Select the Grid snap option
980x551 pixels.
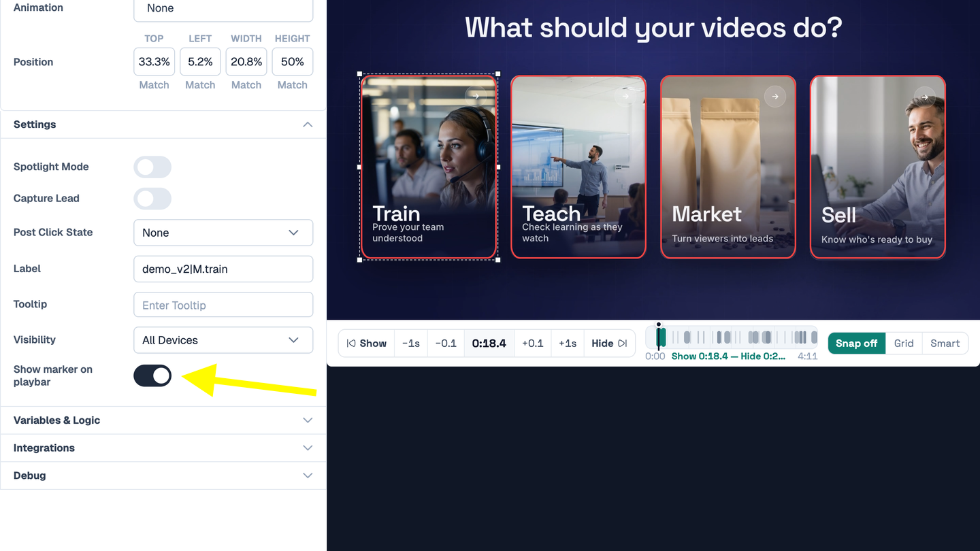click(904, 344)
